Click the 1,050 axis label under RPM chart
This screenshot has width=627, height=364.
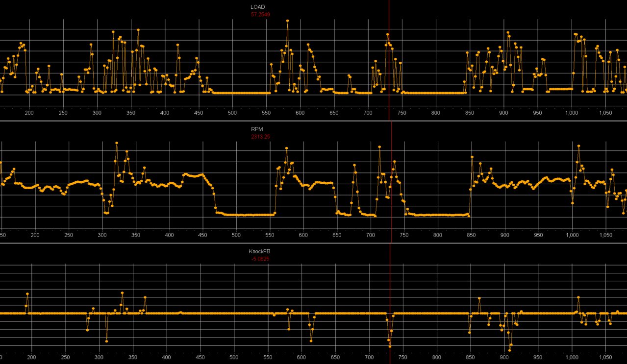(605, 235)
